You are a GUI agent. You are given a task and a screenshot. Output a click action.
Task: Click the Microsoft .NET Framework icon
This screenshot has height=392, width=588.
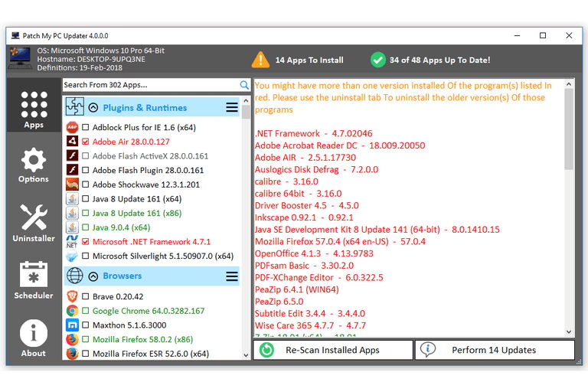(x=72, y=242)
